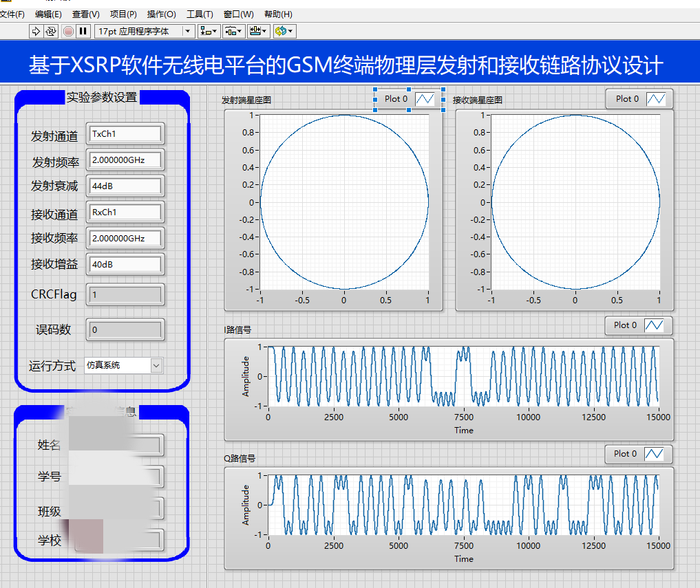This screenshot has height=588, width=700.
Task: Open the 文件(F) menu
Action: click(x=12, y=14)
